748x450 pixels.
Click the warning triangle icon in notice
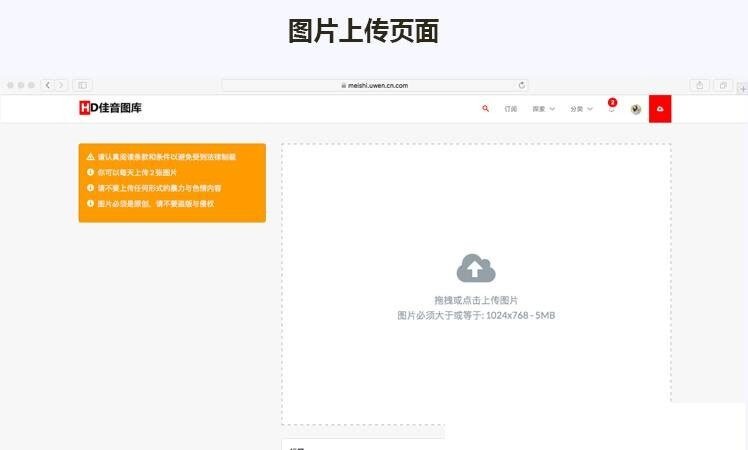click(x=90, y=157)
